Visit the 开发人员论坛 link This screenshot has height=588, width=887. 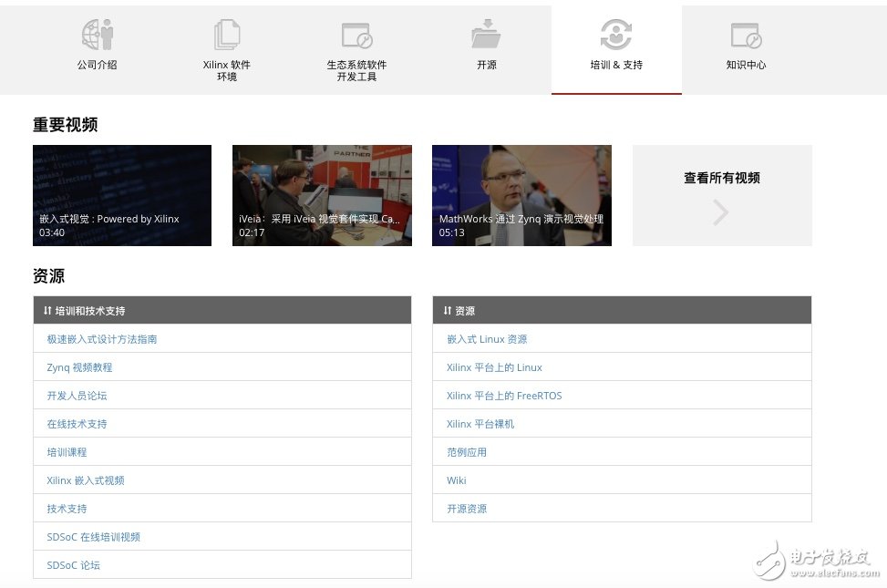(77, 396)
